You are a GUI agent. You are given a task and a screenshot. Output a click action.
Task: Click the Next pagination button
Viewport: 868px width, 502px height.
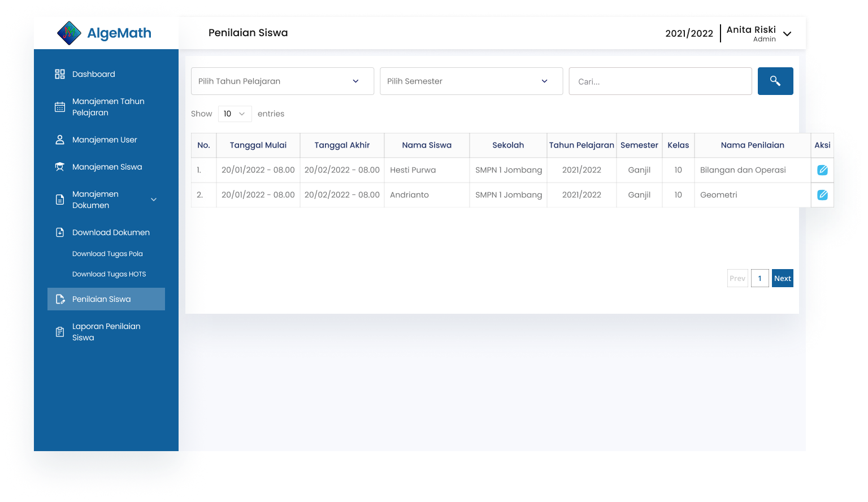(x=783, y=278)
